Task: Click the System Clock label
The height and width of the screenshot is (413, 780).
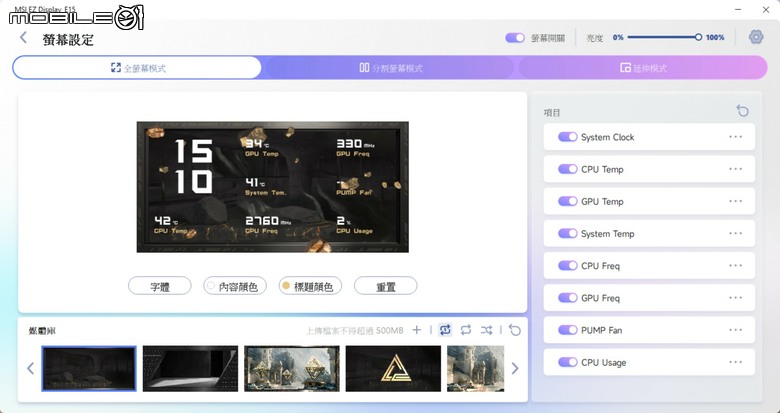Action: tap(607, 137)
